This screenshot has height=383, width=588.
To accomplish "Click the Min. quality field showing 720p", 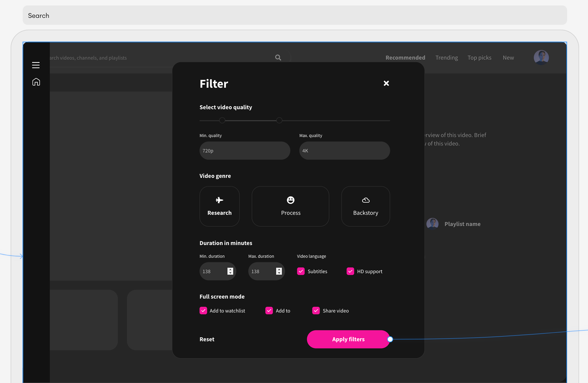I will pos(245,150).
